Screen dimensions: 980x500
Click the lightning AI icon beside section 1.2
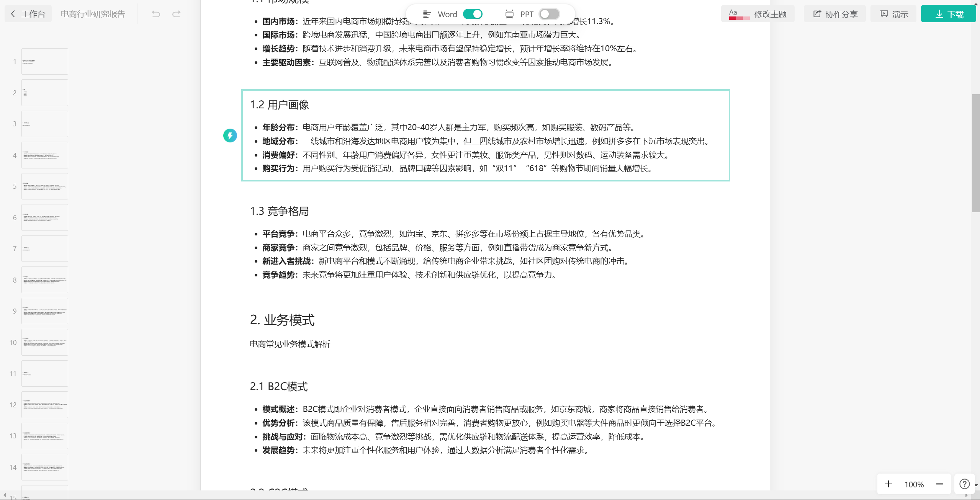pos(230,136)
